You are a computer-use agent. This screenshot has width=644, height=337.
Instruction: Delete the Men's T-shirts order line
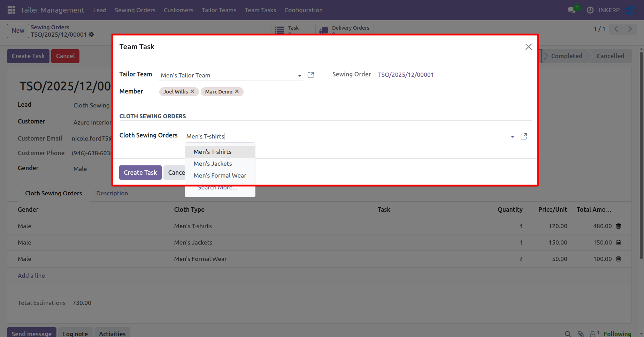[619, 226]
